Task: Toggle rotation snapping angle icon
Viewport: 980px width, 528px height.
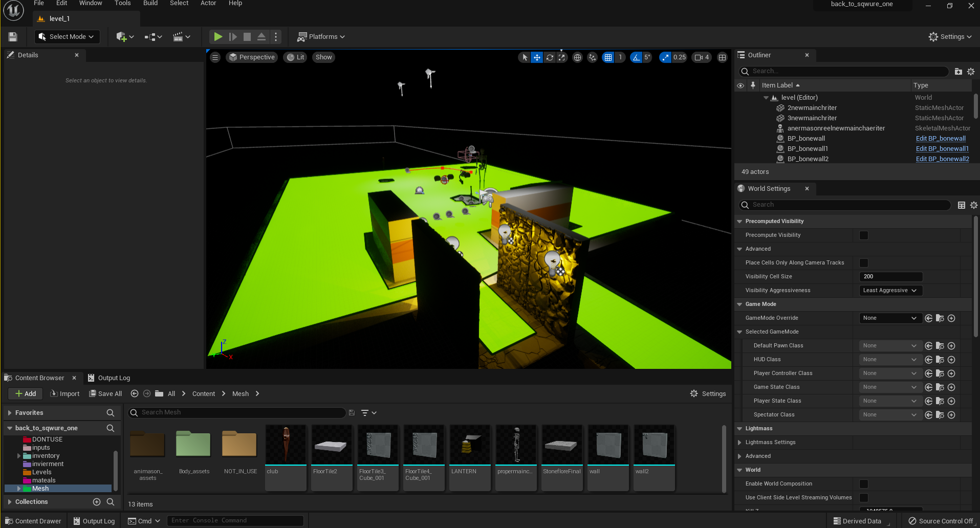Action: [x=636, y=57]
